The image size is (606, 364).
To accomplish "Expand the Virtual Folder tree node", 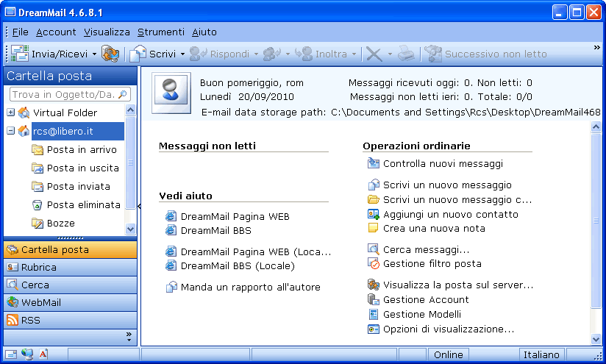I will [11, 113].
